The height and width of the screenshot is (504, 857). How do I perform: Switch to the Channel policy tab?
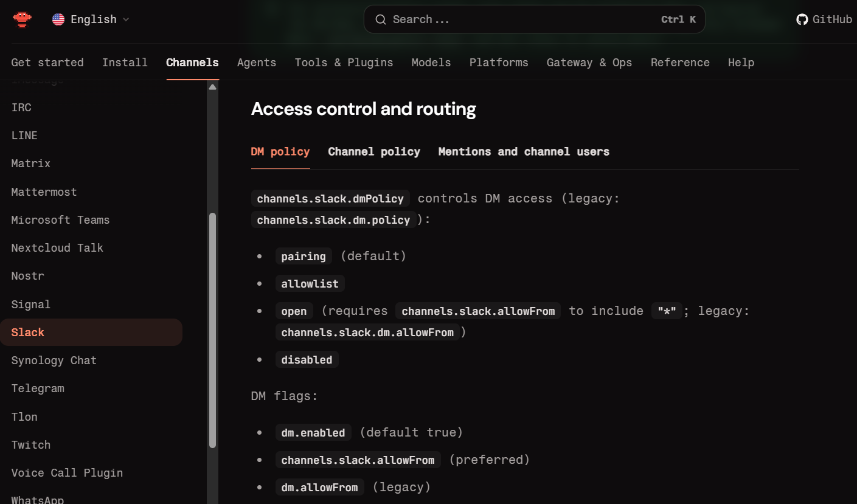pos(374,151)
